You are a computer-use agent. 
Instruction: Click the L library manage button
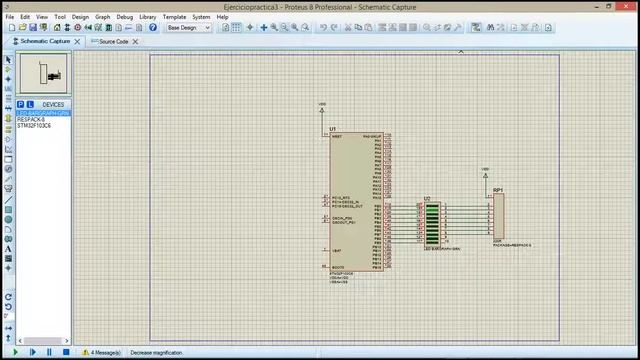point(30,104)
